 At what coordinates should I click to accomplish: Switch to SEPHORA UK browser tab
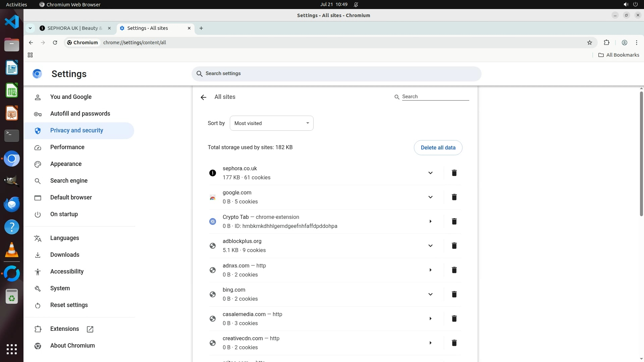click(74, 28)
